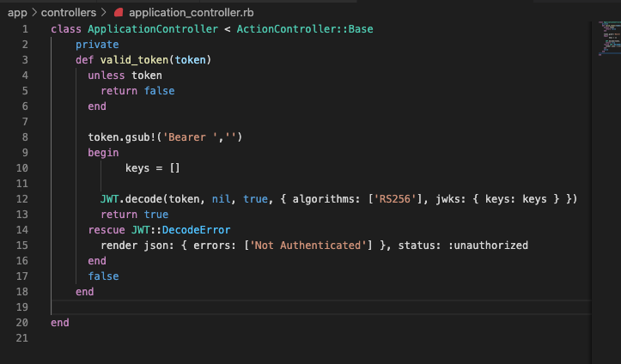Viewport: 621px width, 364px height.
Task: Click line number 1 in the gutter
Action: pyautogui.click(x=25, y=29)
